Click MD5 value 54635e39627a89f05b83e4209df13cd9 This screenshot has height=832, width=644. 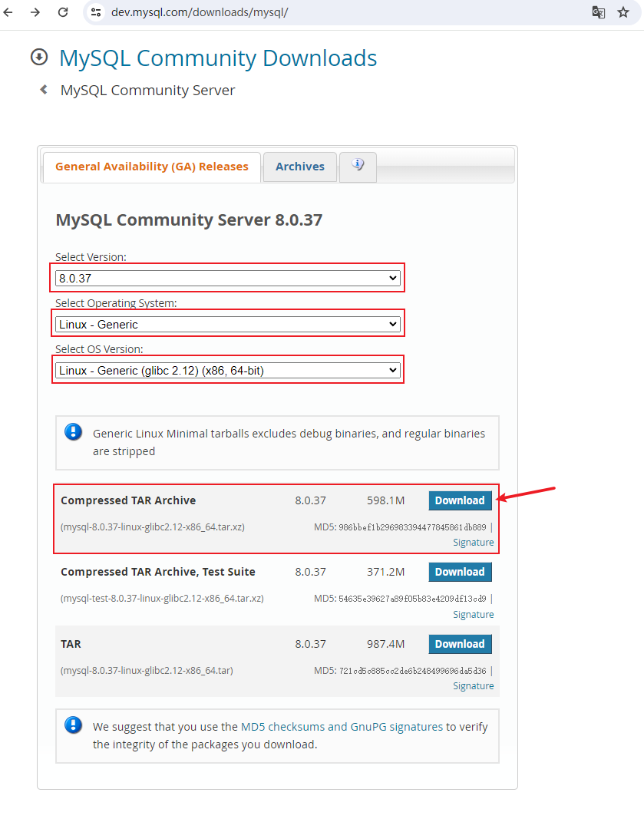(x=412, y=599)
